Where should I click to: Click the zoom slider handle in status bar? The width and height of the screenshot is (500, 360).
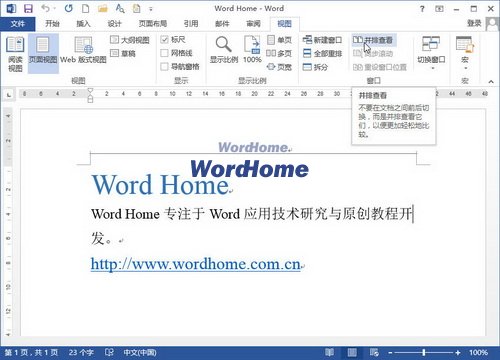click(x=424, y=352)
